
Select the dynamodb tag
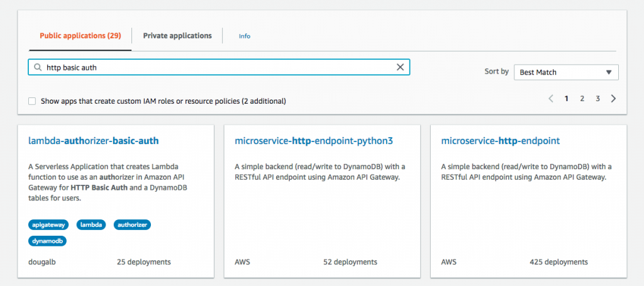[x=48, y=241]
